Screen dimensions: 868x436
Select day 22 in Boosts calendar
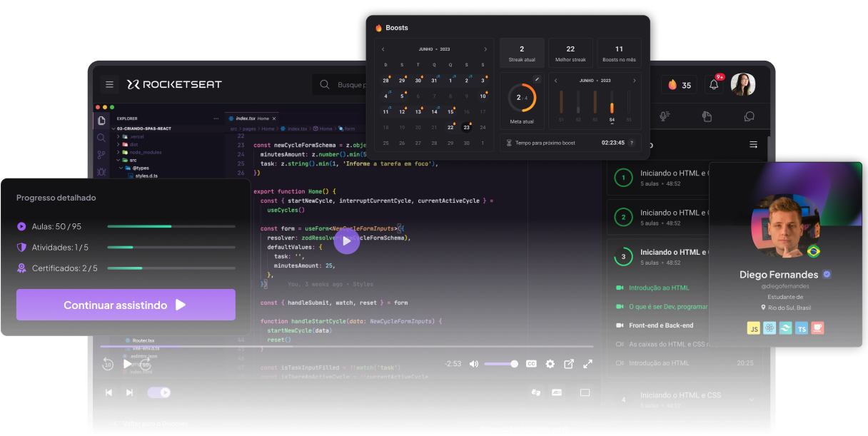[x=450, y=128]
